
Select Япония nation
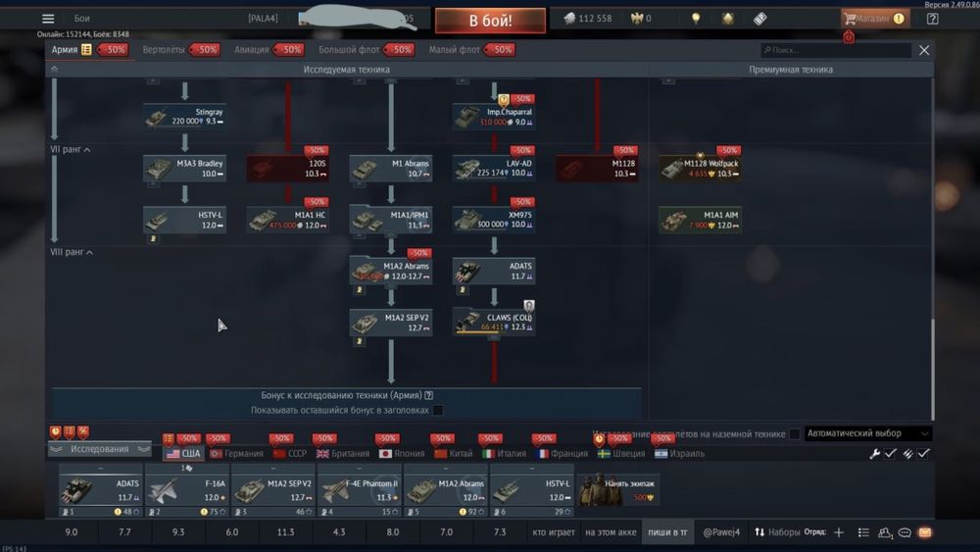[402, 454]
